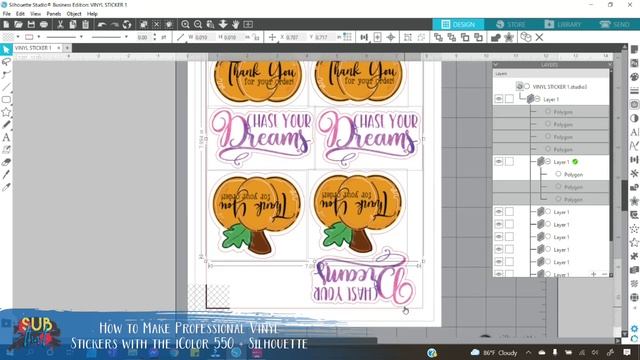640x360 pixels.
Task: Switch to the VINYL STICKER 1 tab
Action: (x=33, y=48)
